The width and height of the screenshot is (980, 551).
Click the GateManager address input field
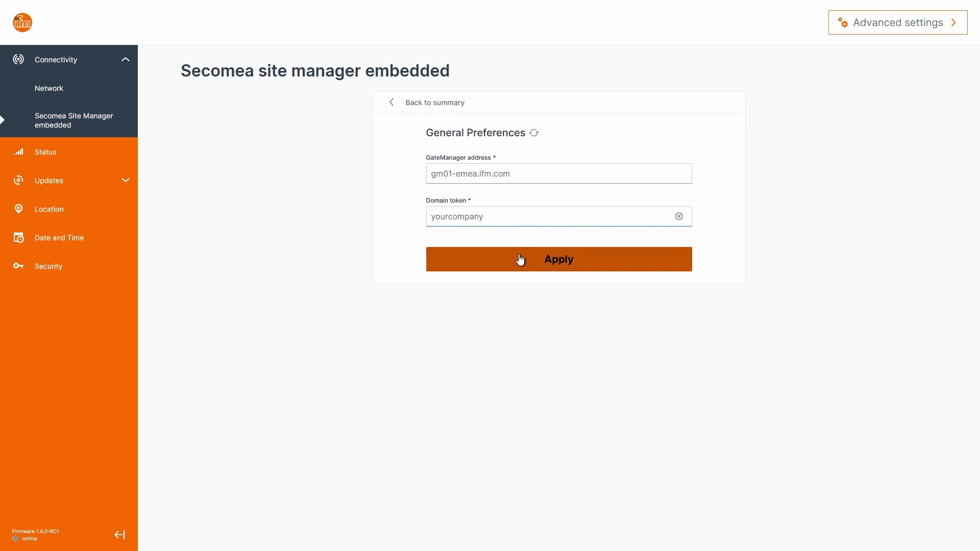coord(558,173)
